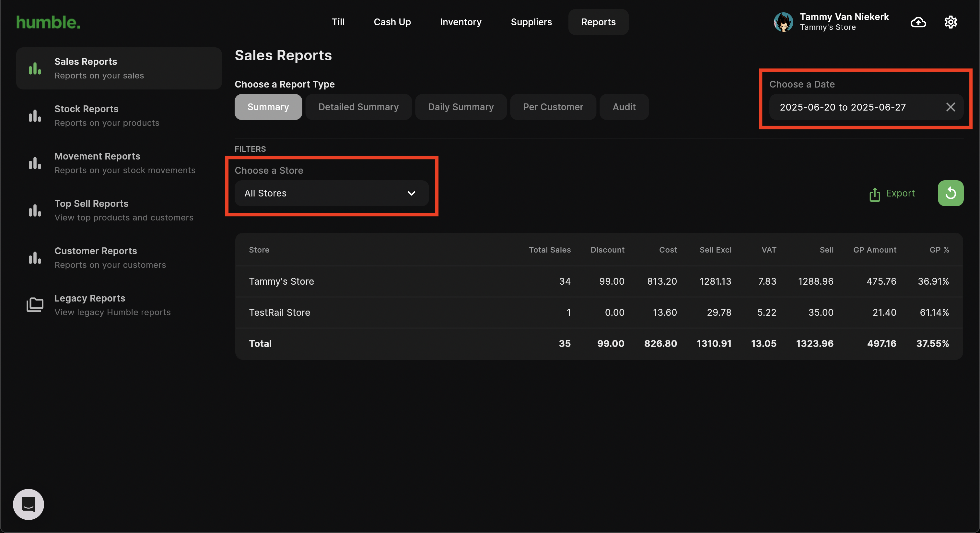Open the settings gear icon
Image resolution: width=980 pixels, height=533 pixels.
950,22
